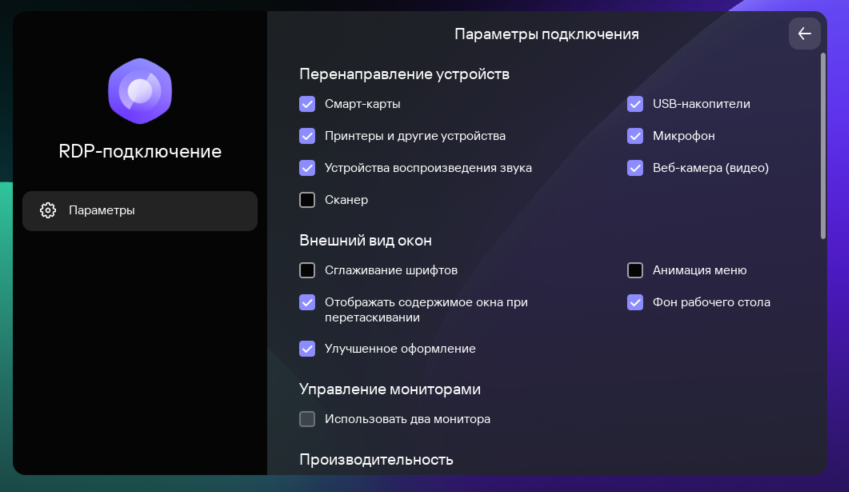Uncheck Принтеры и другие устройства checkbox
Screen dimensions: 849x492
(307, 136)
